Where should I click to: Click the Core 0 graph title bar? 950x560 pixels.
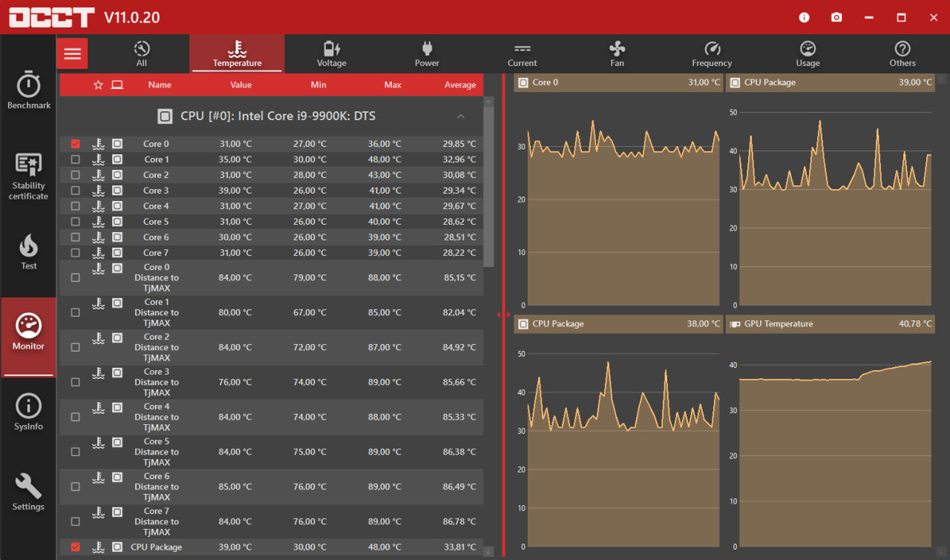(619, 82)
